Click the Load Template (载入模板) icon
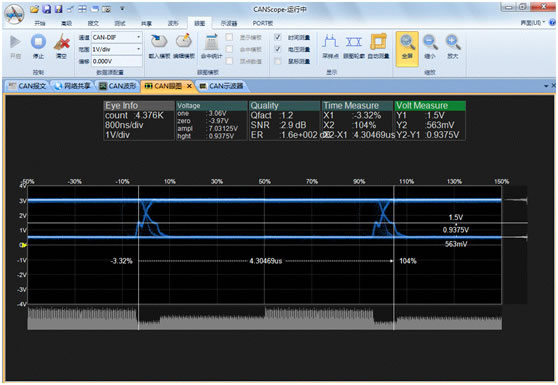The image size is (558, 385). point(159,46)
